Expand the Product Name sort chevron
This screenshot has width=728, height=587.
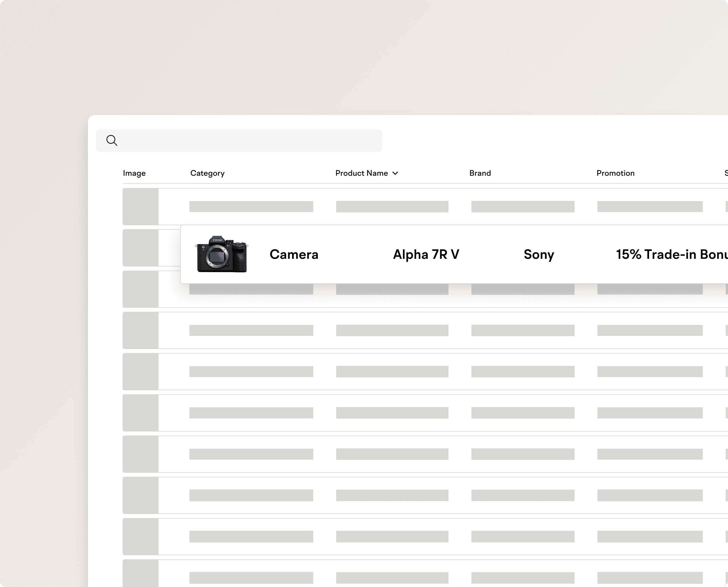(395, 173)
